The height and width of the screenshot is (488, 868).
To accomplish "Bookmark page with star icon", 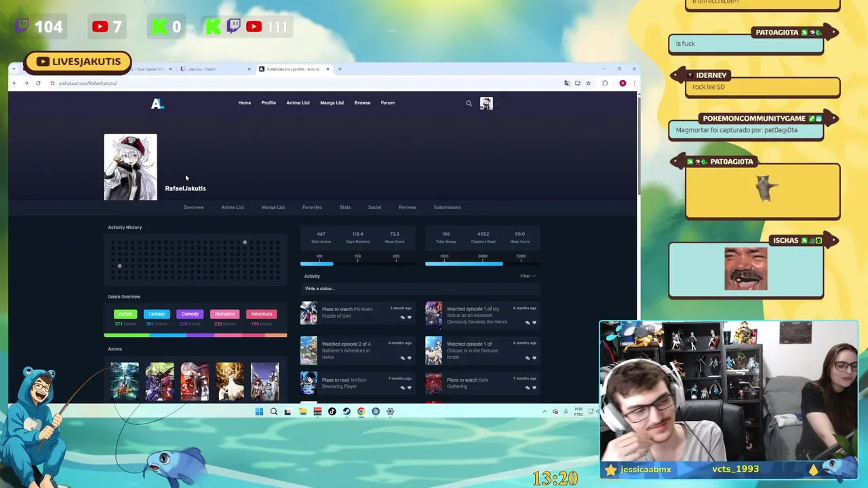I will (588, 83).
